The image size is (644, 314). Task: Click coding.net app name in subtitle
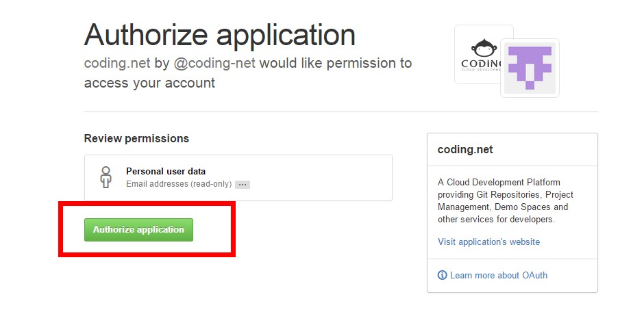(x=116, y=64)
